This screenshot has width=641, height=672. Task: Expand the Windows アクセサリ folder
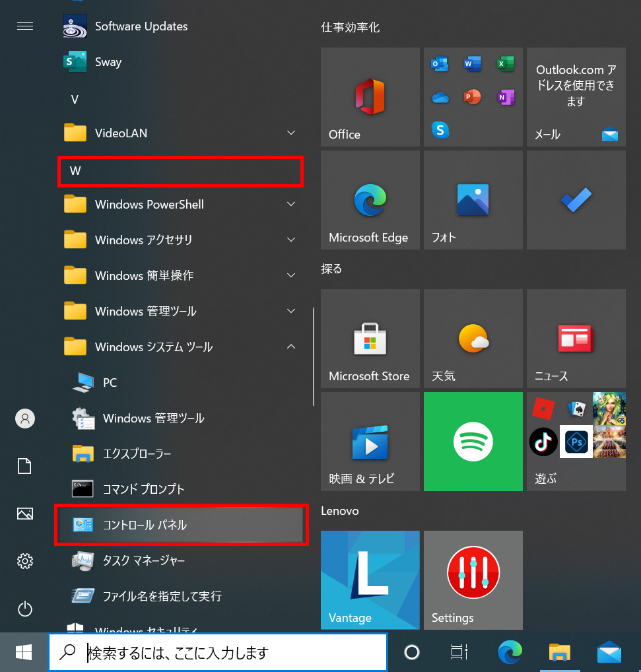tap(180, 240)
